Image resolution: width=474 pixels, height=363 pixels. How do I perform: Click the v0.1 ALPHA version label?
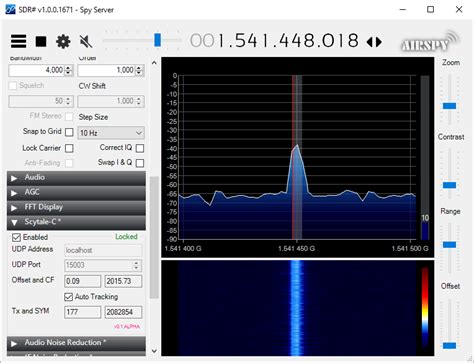click(127, 326)
